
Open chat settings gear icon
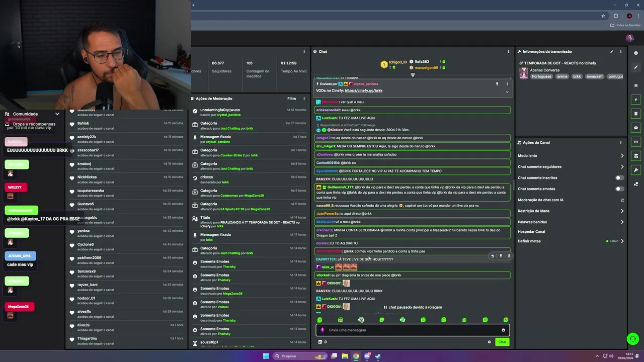[489, 342]
